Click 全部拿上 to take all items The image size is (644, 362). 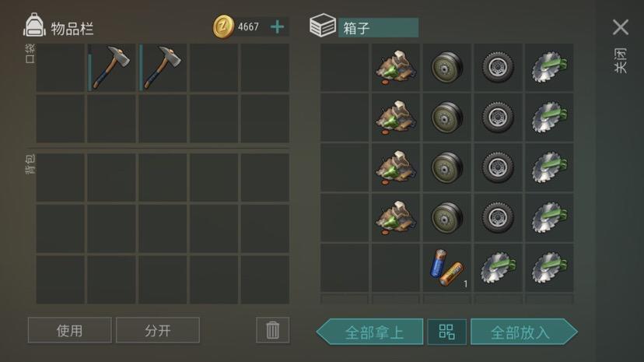(x=370, y=332)
